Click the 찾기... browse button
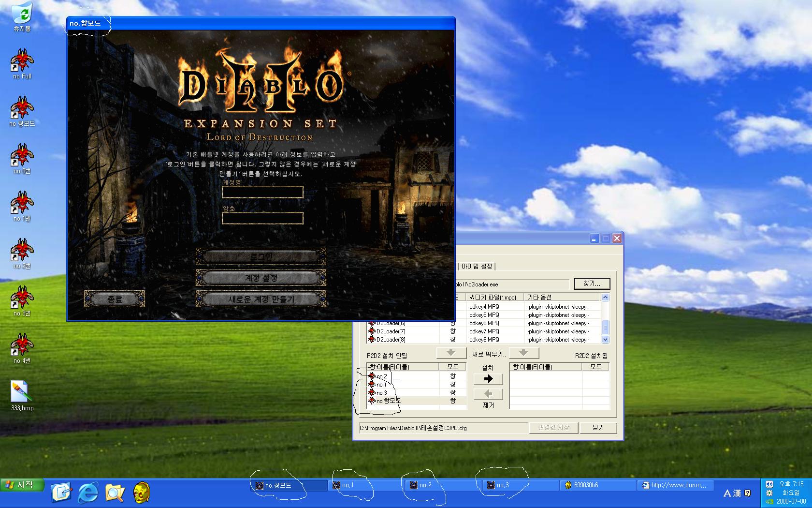812x508 pixels. [x=592, y=284]
